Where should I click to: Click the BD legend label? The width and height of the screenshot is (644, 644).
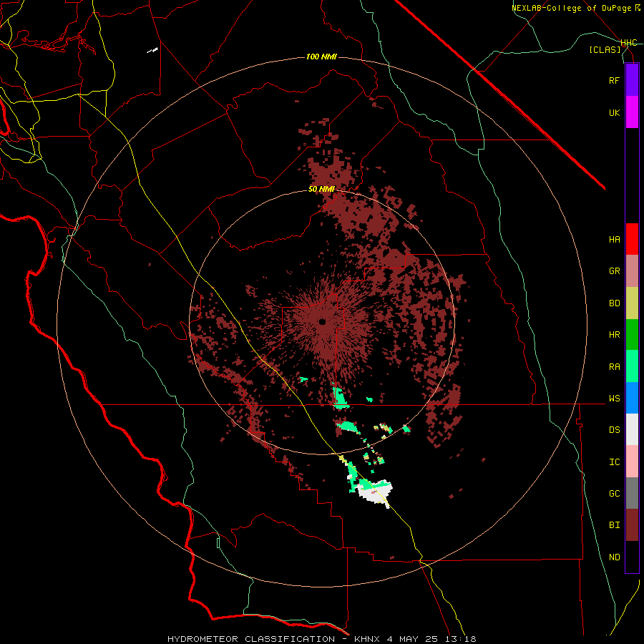pyautogui.click(x=614, y=303)
